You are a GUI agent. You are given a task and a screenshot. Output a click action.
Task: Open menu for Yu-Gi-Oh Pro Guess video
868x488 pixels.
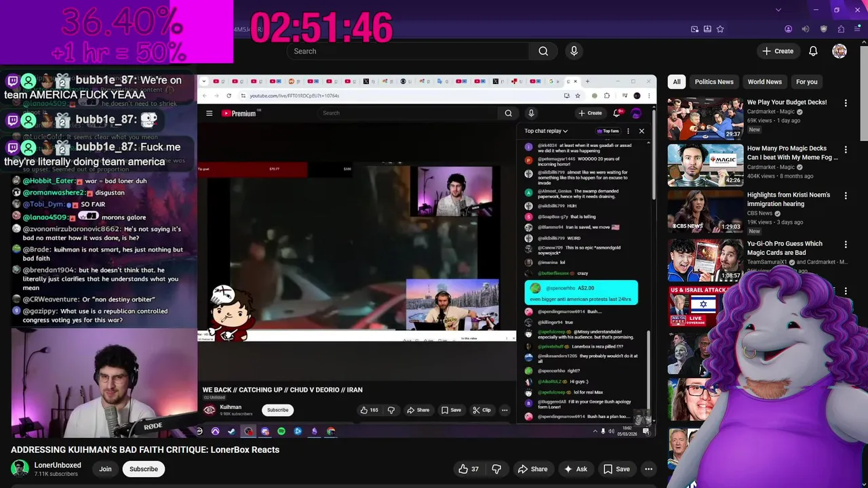click(x=846, y=244)
